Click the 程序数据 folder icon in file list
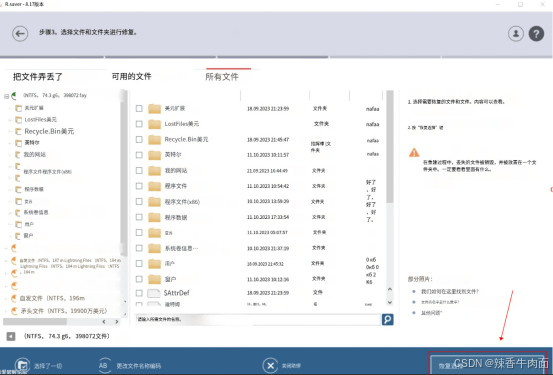This screenshot has height=375, width=553. point(154,217)
